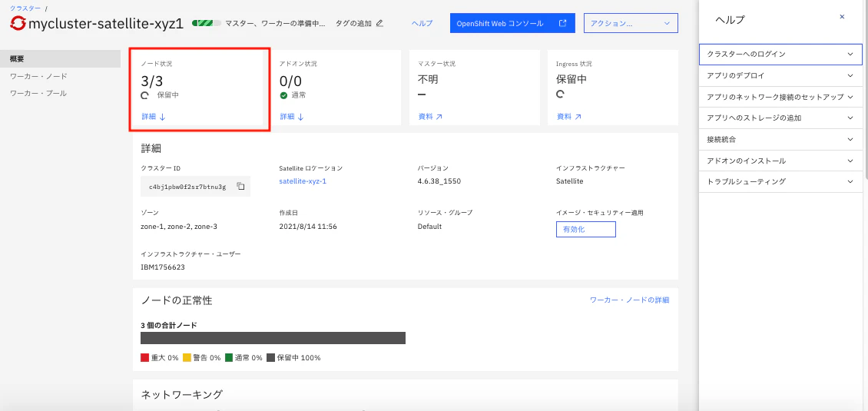Expand アプリのネットワーク接続のセットアップ section
The width and height of the screenshot is (868, 411).
tap(780, 97)
